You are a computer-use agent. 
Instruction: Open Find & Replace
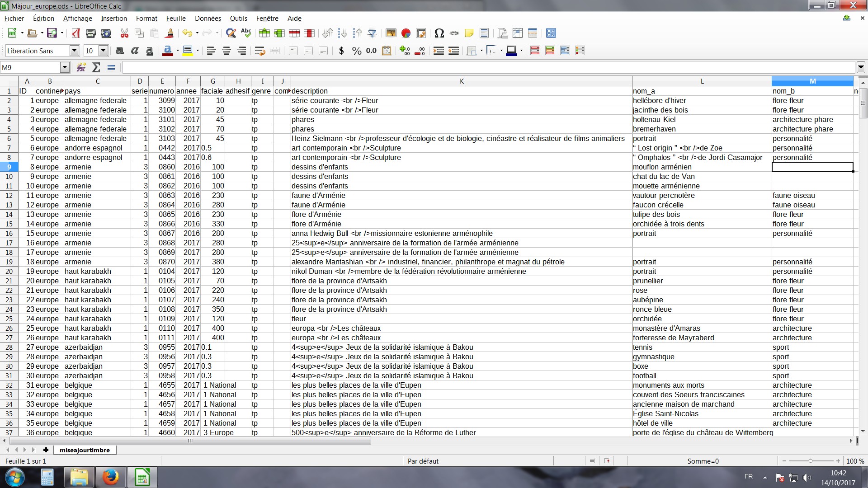click(231, 33)
